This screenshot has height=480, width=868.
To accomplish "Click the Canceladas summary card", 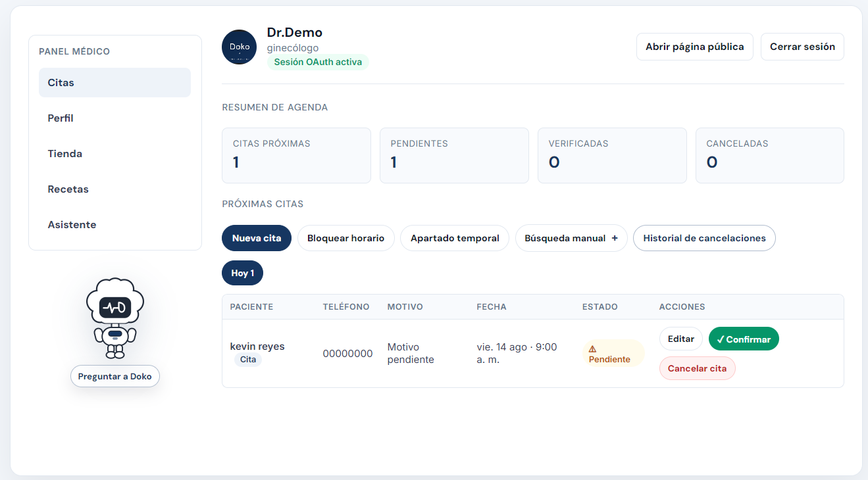I will [x=770, y=155].
